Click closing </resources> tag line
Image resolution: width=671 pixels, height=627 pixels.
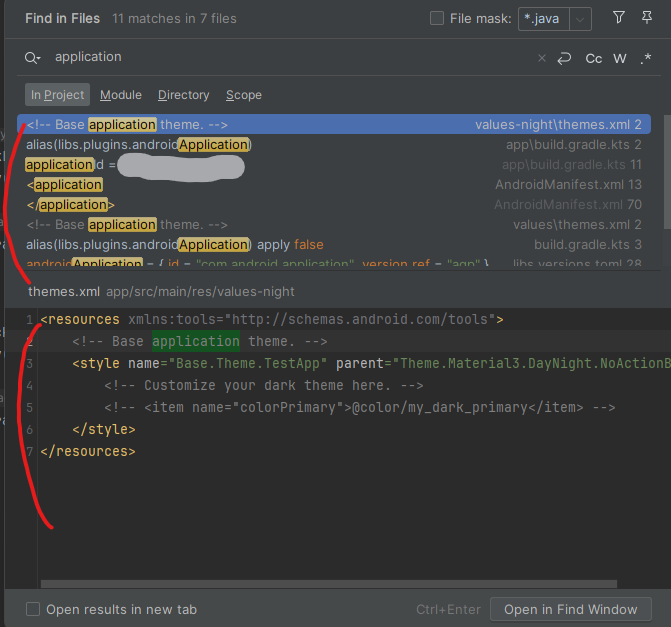click(x=88, y=451)
